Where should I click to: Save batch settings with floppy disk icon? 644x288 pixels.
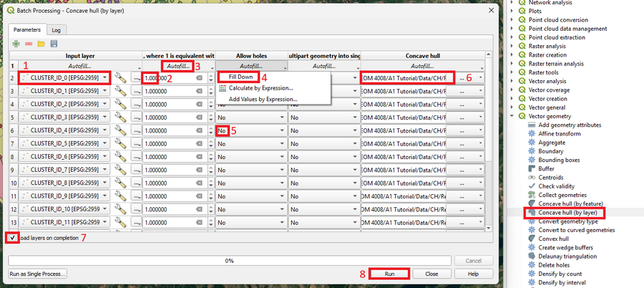[54, 44]
